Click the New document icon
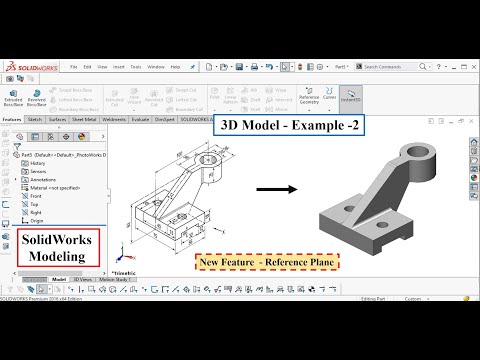 click(209, 67)
